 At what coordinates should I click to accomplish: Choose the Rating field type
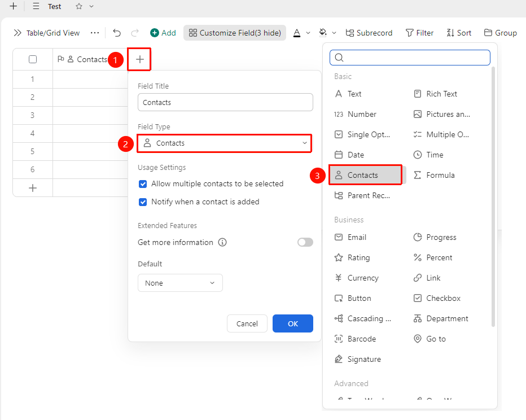[352, 257]
